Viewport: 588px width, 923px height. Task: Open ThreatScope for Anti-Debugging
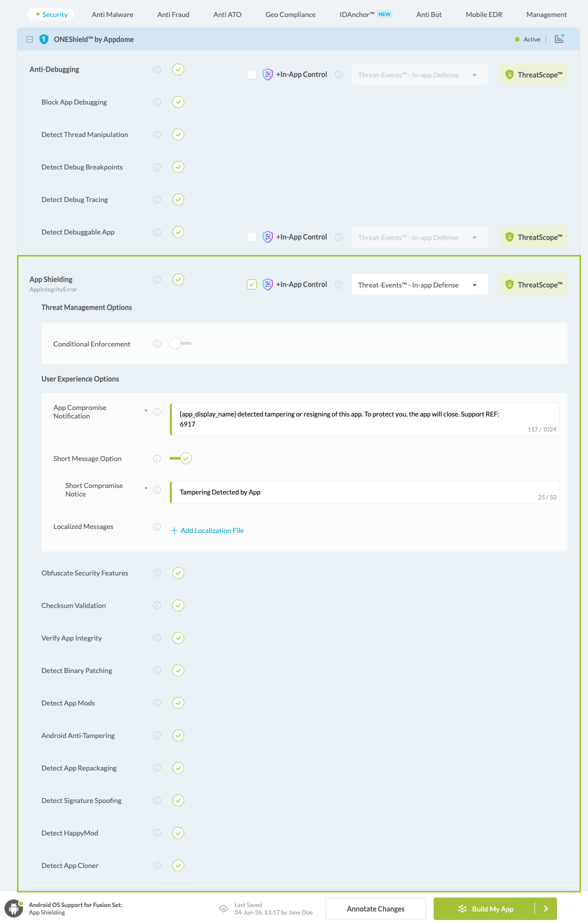tap(533, 74)
